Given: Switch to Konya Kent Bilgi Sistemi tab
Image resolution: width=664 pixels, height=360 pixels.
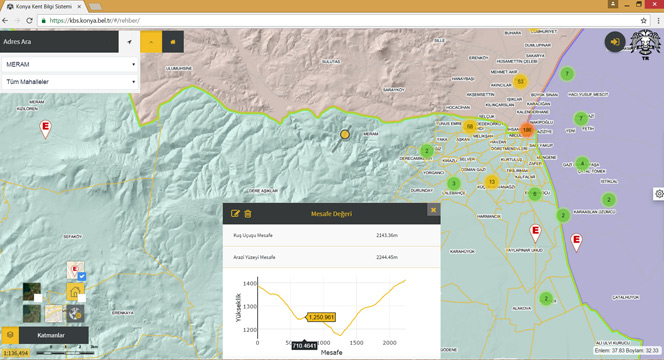Looking at the screenshot, I should tap(44, 7).
